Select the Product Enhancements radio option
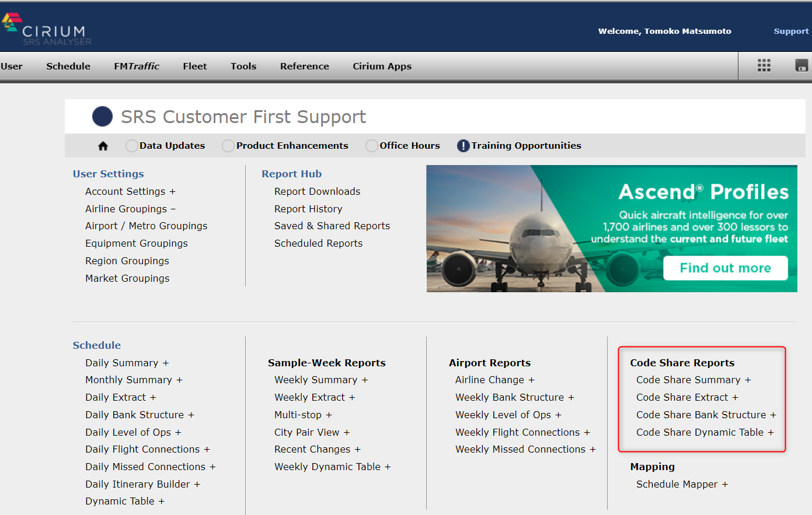 click(228, 146)
